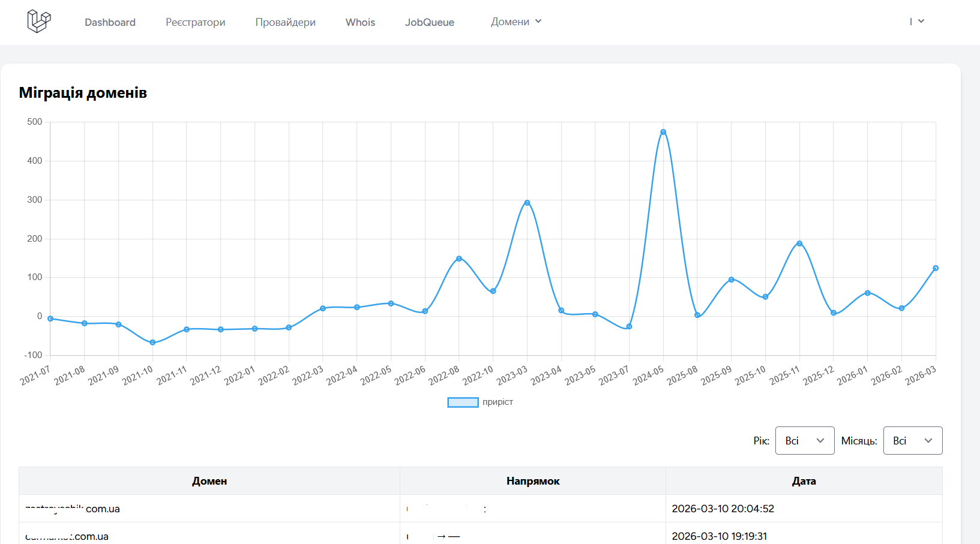980x544 pixels.
Task: Click the Міграція доменів heading
Action: (x=83, y=93)
